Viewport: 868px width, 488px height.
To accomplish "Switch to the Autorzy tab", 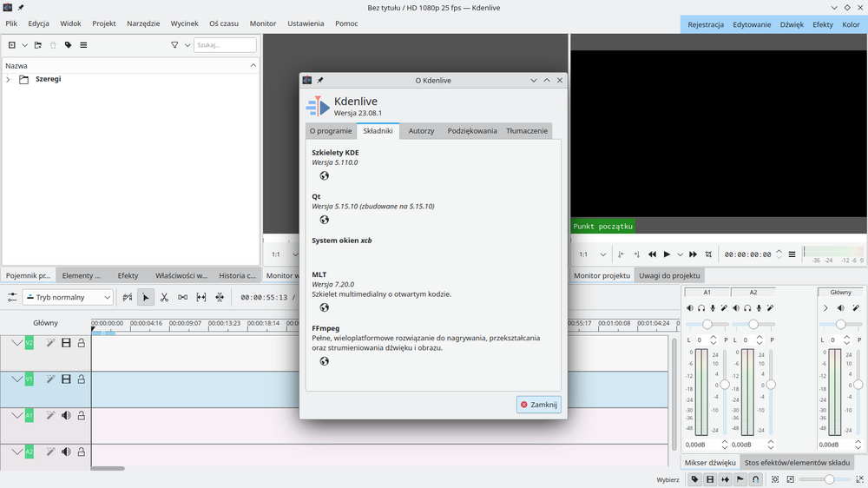I will (421, 131).
